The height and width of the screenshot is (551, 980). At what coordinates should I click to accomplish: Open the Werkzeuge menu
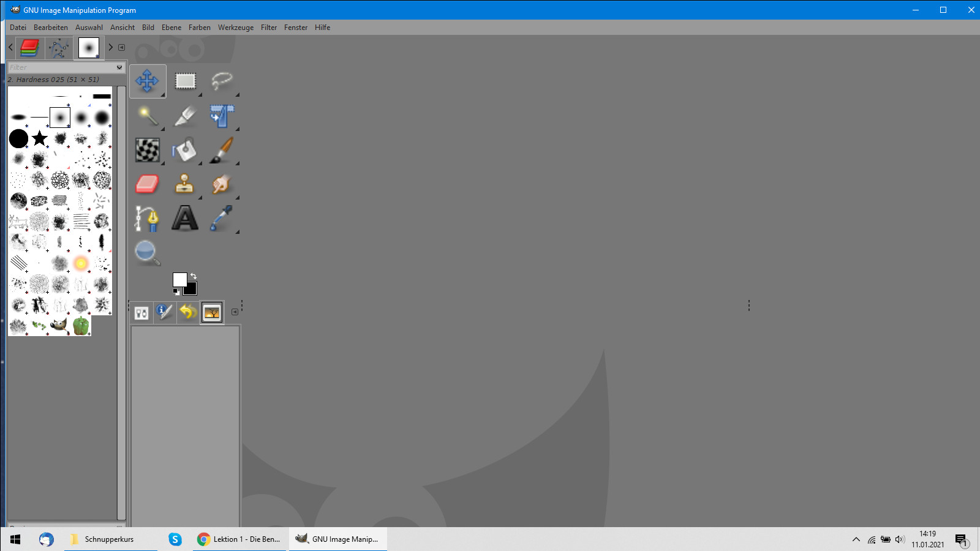pos(236,28)
